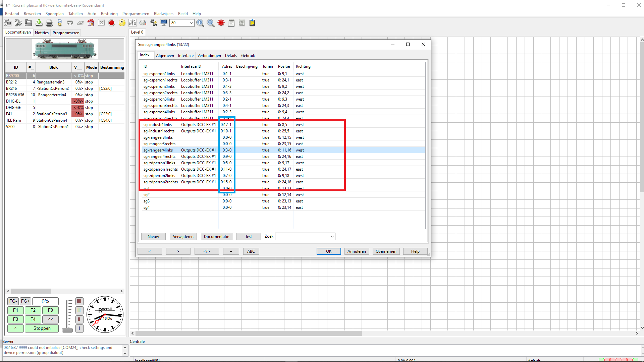Switch to the Verbindingen tab
Screen dimensions: 644x362
point(209,56)
